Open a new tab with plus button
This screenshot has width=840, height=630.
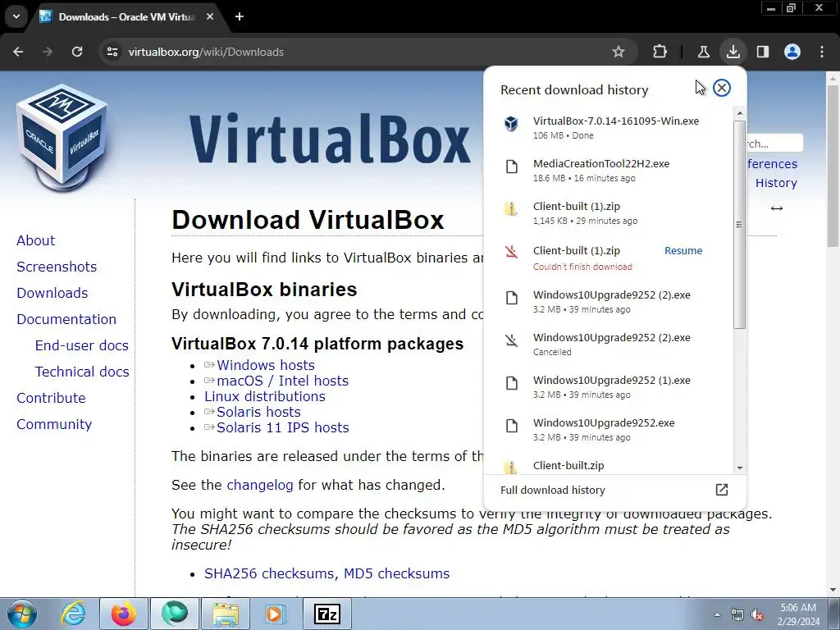pyautogui.click(x=240, y=16)
